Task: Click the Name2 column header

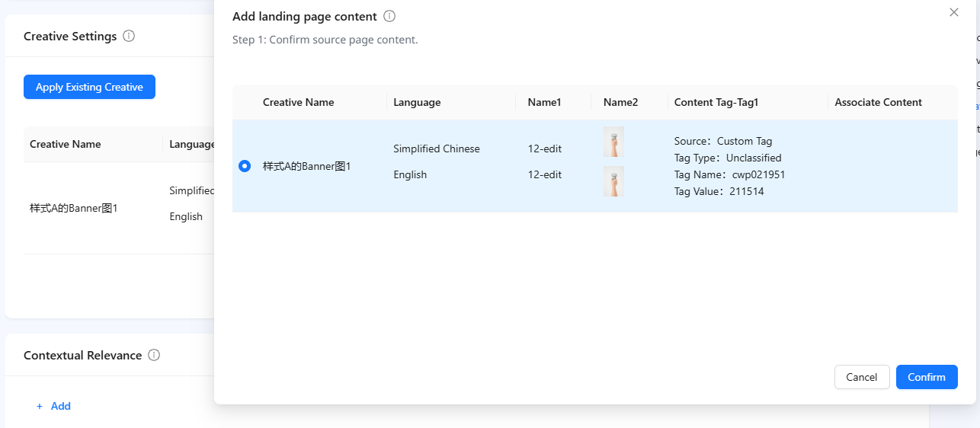Action: 620,102
